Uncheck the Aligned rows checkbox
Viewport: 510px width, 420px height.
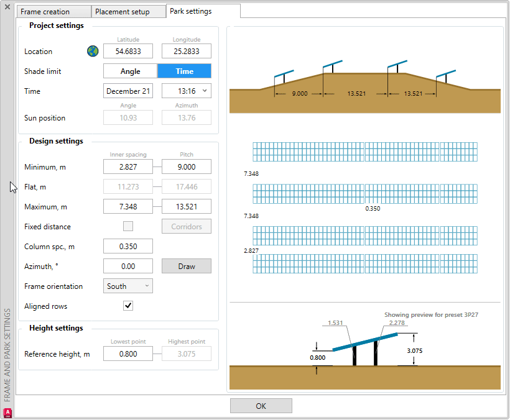[x=128, y=306]
